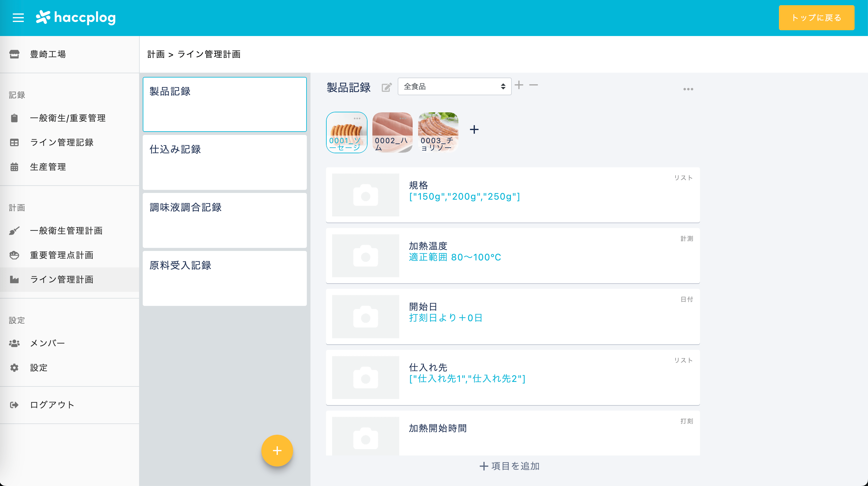The height and width of the screenshot is (486, 868).
Task: Open three-dot menu on 0001 sausage thumbnail
Action: (357, 118)
